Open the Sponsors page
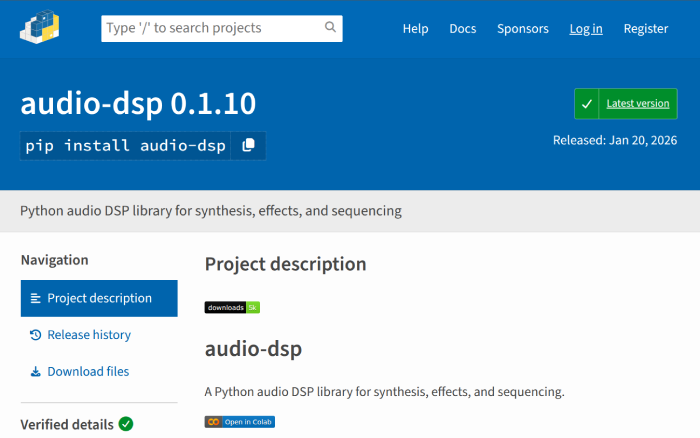Viewport: 700px width, 438px height. tap(523, 29)
